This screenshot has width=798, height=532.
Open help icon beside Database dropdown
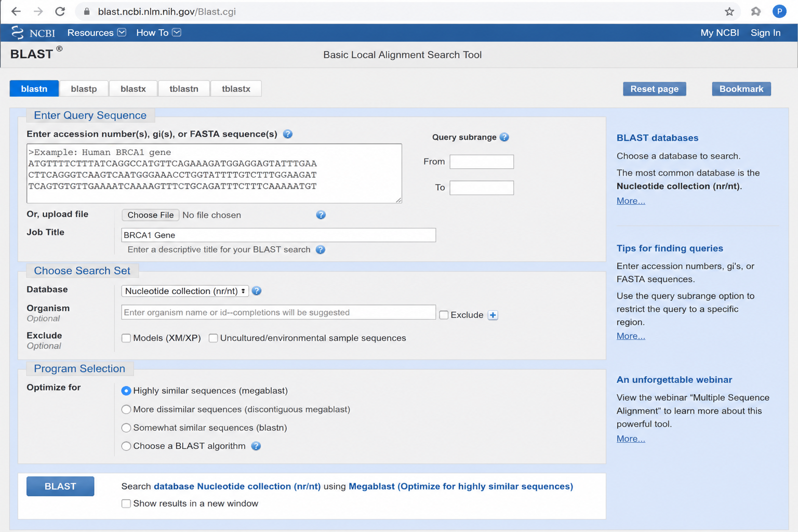click(257, 291)
